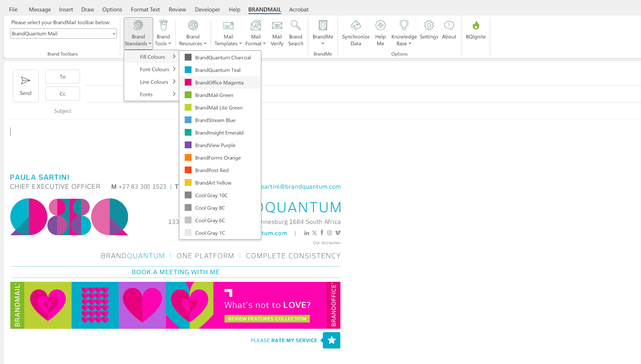Switch to the Format Text tab
641x364 pixels.
[145, 9]
